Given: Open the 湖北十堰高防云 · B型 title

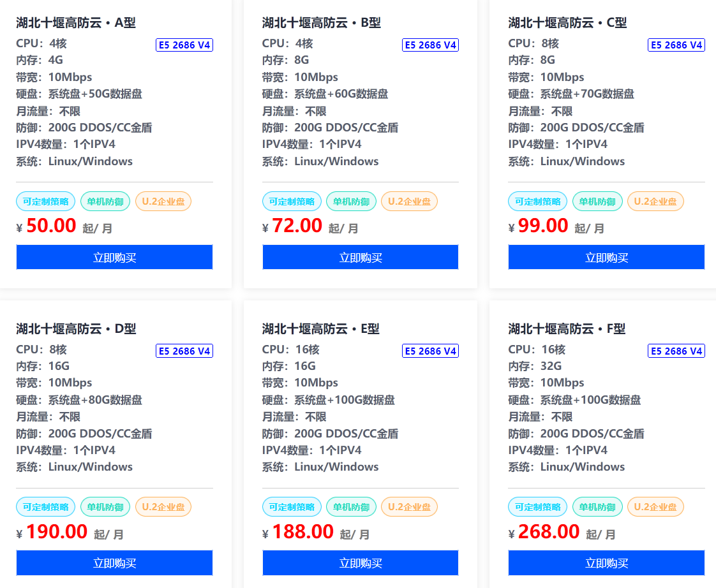Looking at the screenshot, I should coord(322,23).
